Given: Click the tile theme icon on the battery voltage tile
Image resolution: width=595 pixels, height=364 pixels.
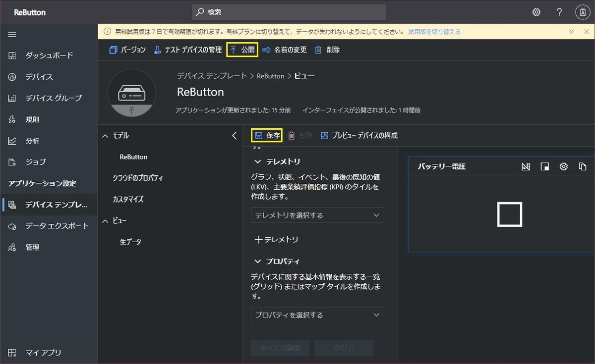Looking at the screenshot, I should click(x=544, y=166).
